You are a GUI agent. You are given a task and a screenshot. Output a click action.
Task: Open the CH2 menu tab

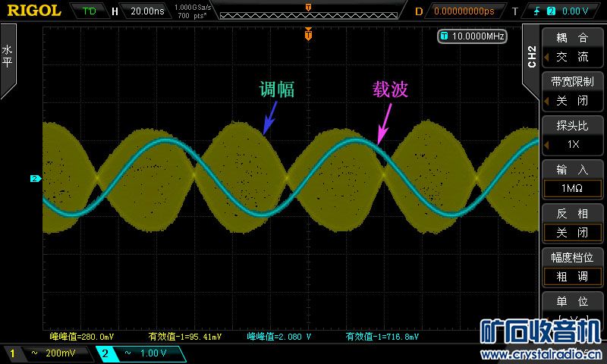coord(531,57)
